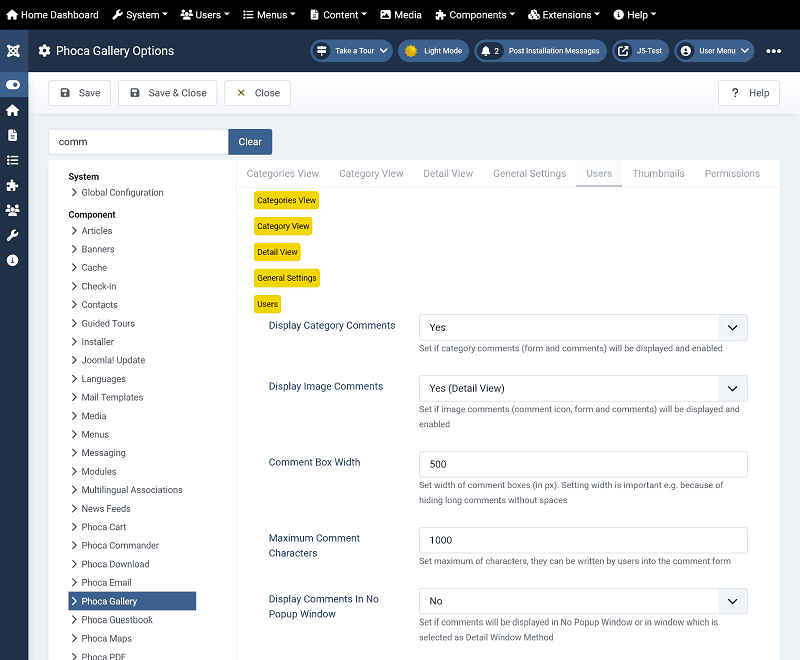Open the Components menu in top bar

click(475, 15)
